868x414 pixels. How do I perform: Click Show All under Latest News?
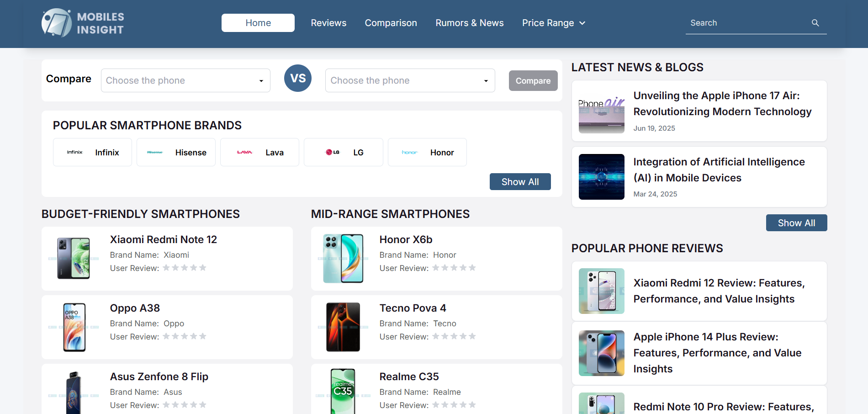coord(797,223)
